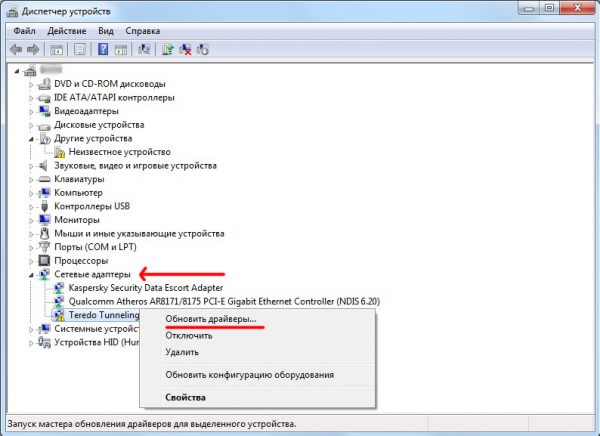Select Звуковые, видео и игровые устройства

pos(135,165)
